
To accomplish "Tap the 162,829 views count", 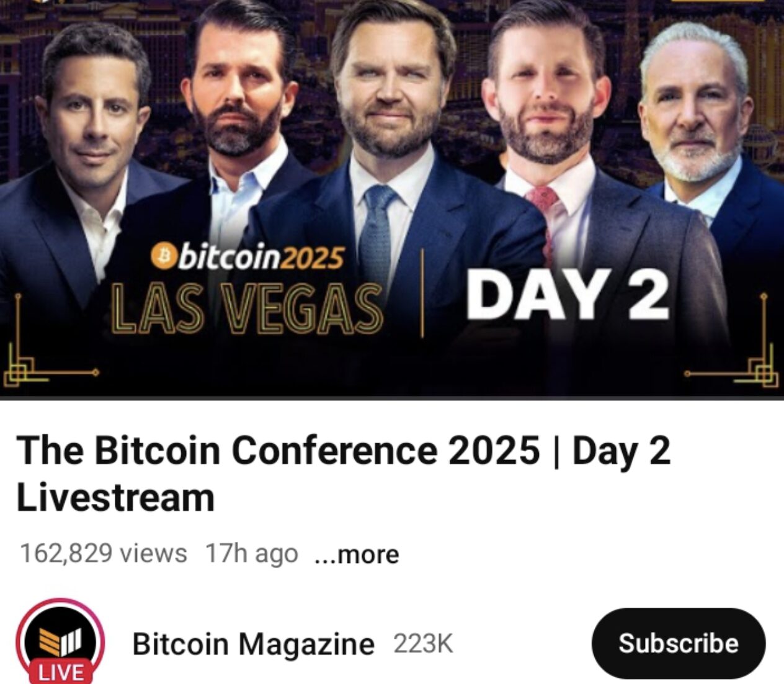I will [x=104, y=553].
